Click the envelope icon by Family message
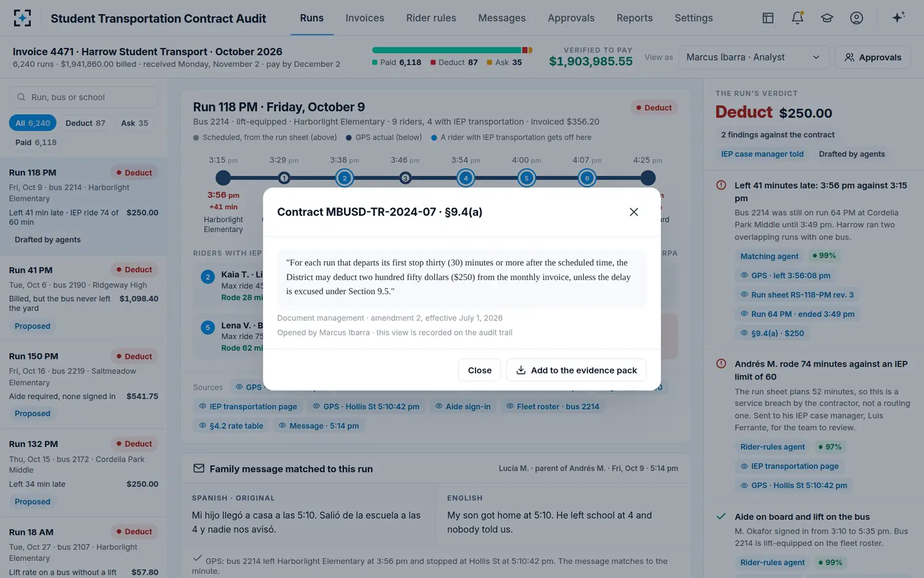This screenshot has width=924, height=578. (199, 469)
